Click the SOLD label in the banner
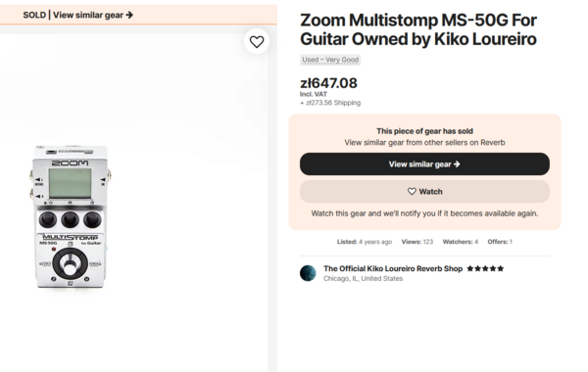Viewport: 588px width, 372px height. pyautogui.click(x=34, y=15)
